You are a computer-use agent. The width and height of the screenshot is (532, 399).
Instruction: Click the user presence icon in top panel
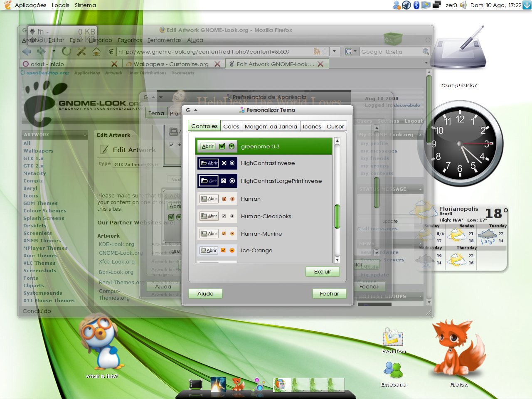coord(397,5)
